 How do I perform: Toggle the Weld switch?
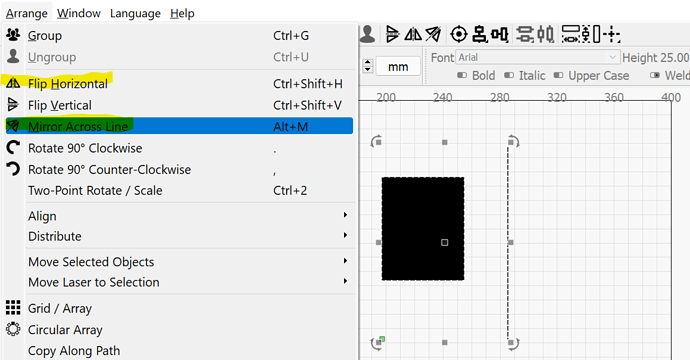click(x=655, y=75)
